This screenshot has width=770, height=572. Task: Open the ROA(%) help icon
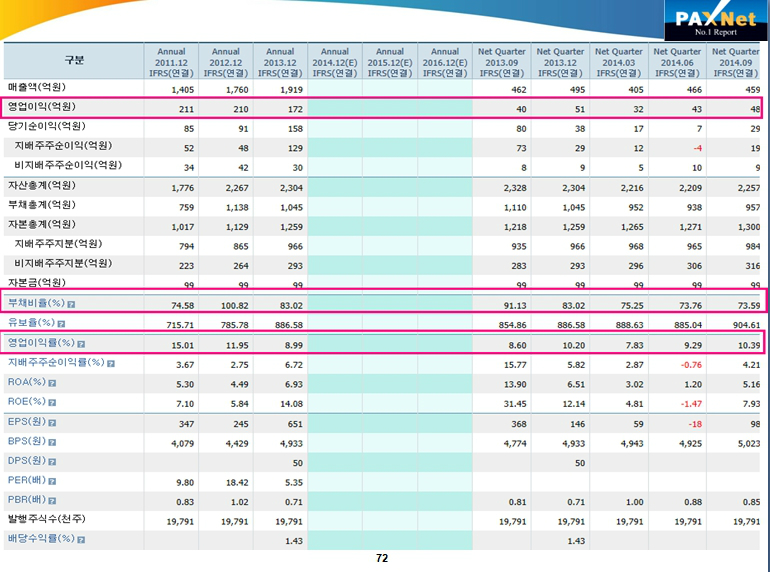(52, 383)
